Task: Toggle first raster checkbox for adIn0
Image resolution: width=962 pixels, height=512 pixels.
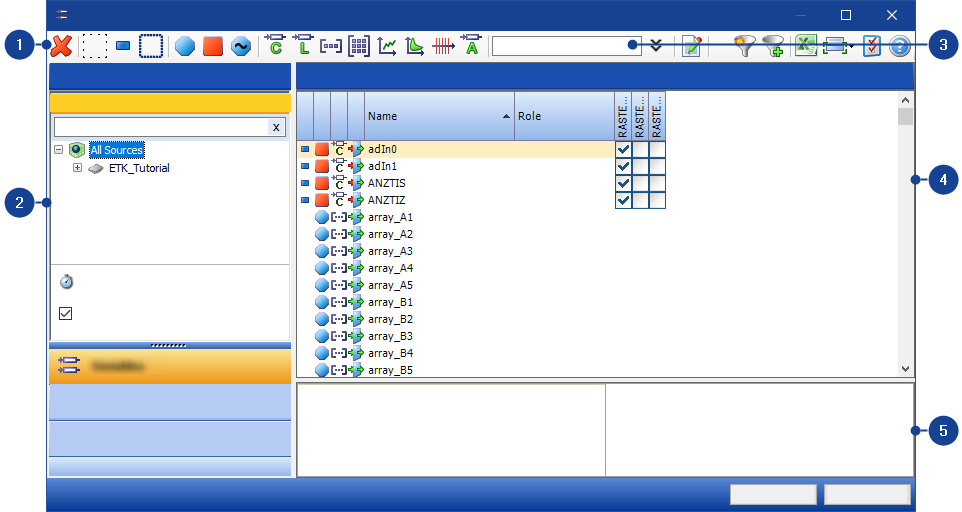Action: 623,149
